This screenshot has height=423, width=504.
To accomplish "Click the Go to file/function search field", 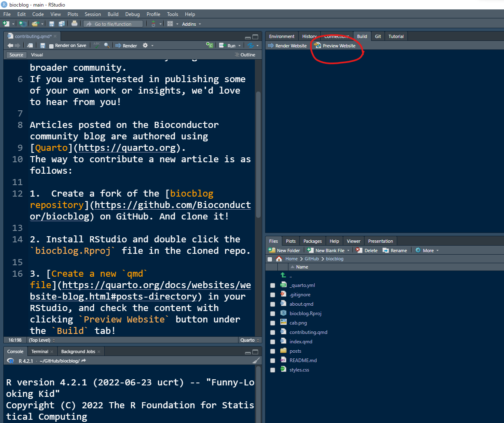I will point(113,24).
